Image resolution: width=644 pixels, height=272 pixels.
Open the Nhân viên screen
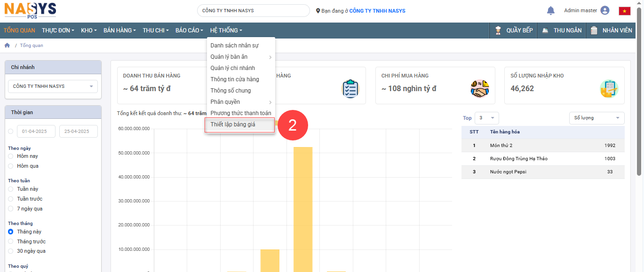click(612, 31)
